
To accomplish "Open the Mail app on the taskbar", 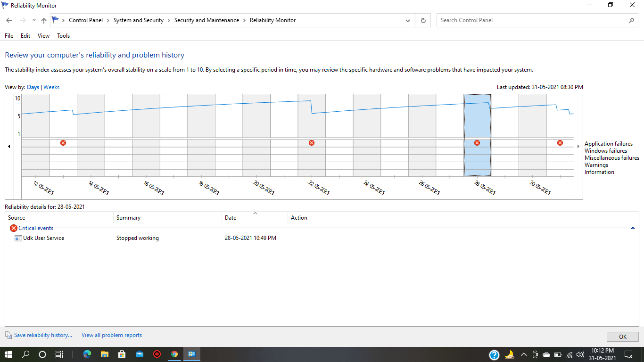I will (140, 354).
